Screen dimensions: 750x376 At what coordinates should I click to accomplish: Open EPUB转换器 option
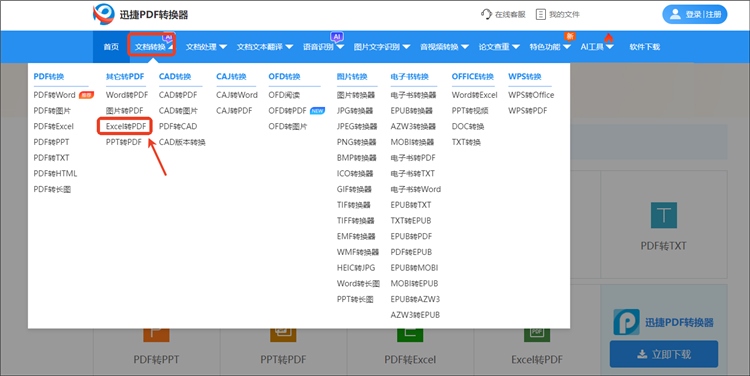point(411,111)
